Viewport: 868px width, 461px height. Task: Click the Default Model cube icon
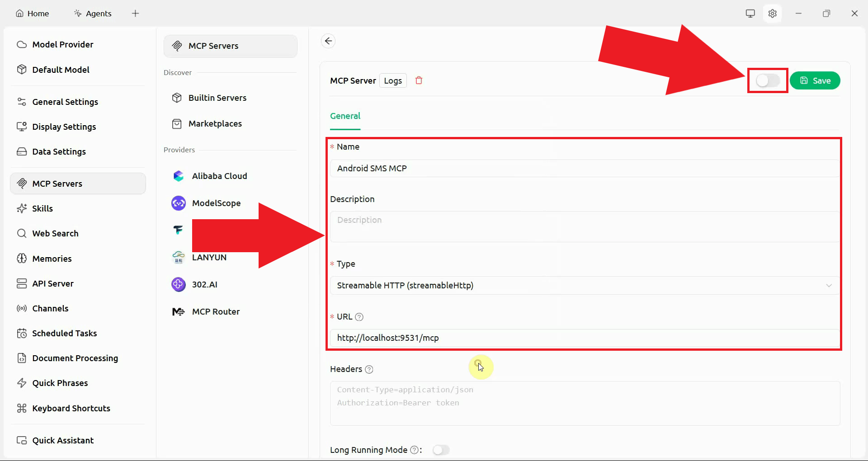click(22, 70)
